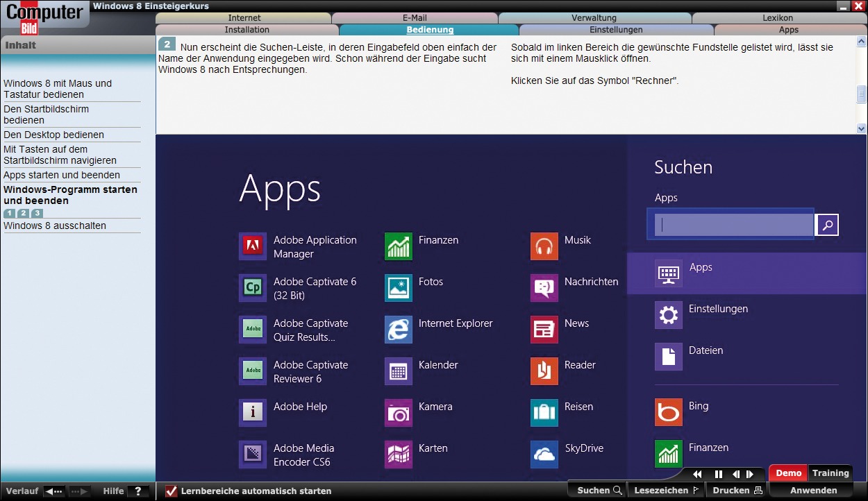Open the Finanzen app tile in the Apps list
Image resolution: width=868 pixels, height=501 pixels.
point(398,246)
